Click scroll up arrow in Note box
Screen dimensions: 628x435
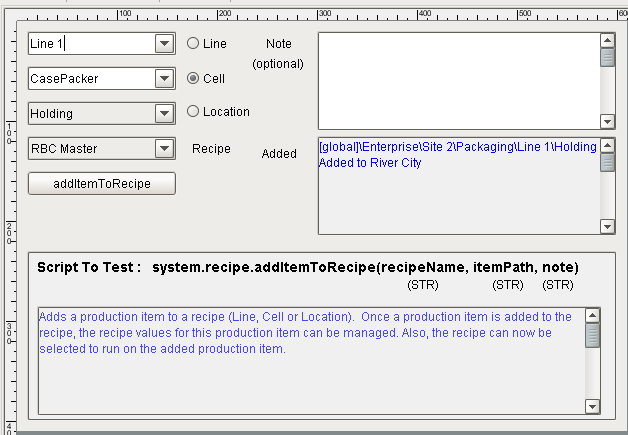pyautogui.click(x=607, y=41)
